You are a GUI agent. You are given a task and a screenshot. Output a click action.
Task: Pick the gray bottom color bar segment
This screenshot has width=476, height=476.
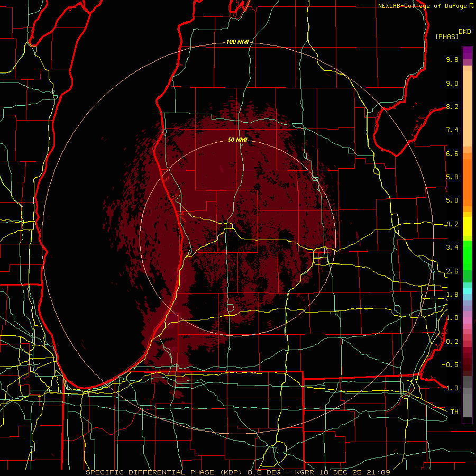click(x=467, y=402)
